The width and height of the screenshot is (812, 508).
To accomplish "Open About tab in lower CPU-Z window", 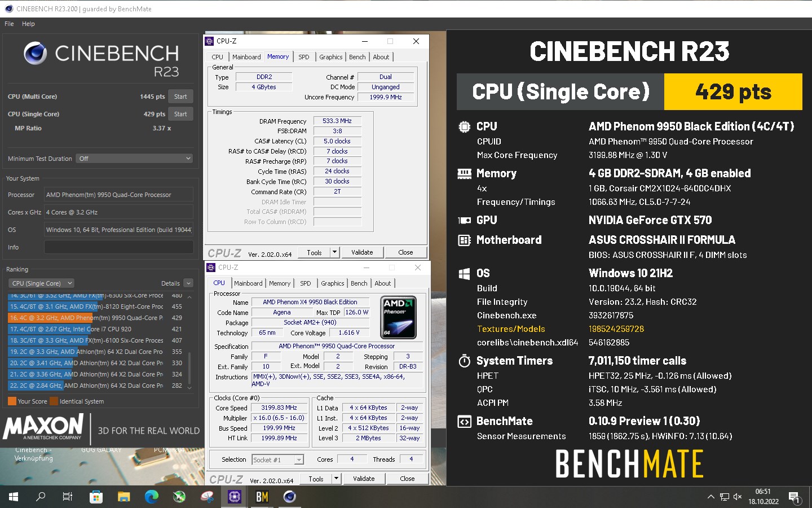I will (383, 283).
